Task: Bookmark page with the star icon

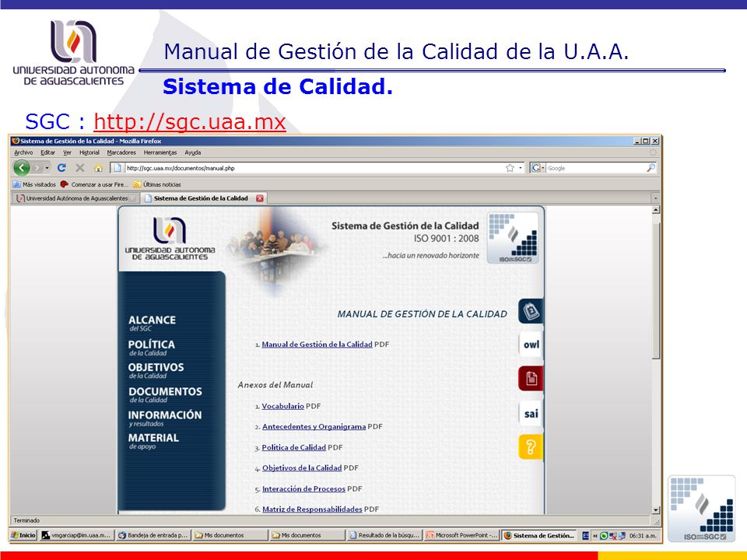Action: click(x=510, y=168)
